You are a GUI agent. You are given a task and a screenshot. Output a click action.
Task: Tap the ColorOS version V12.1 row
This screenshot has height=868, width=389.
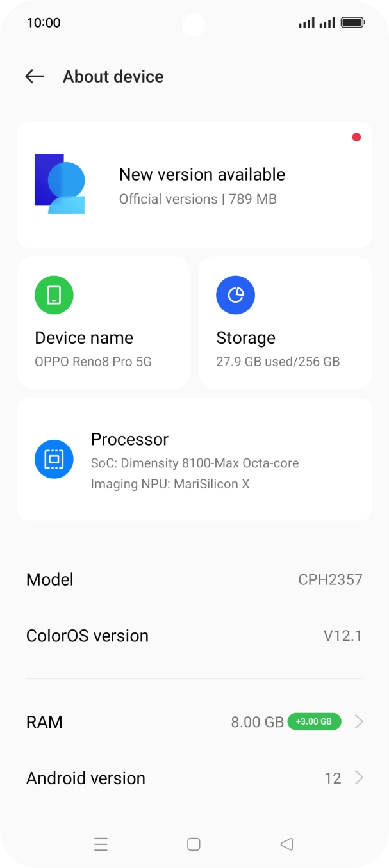194,635
